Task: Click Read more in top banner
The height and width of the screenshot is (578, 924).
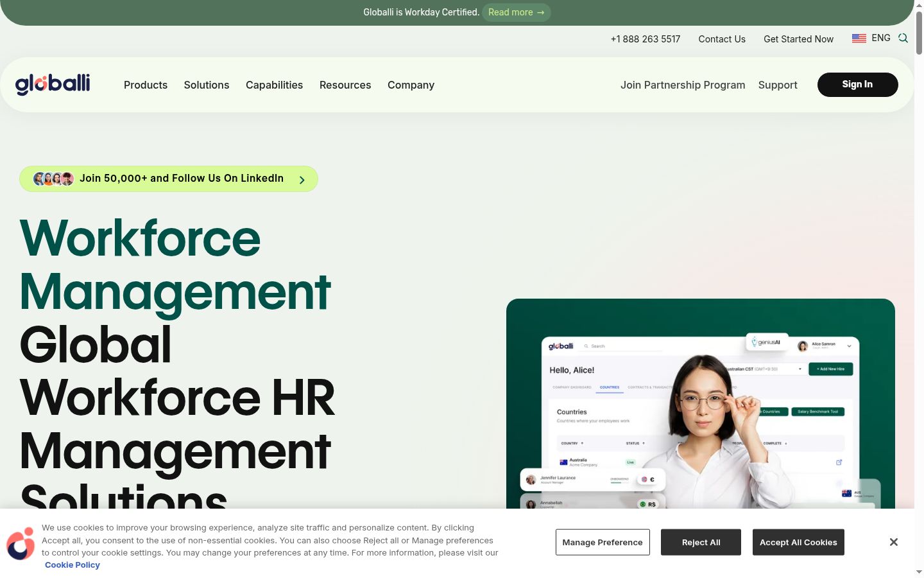Action: click(x=516, y=12)
